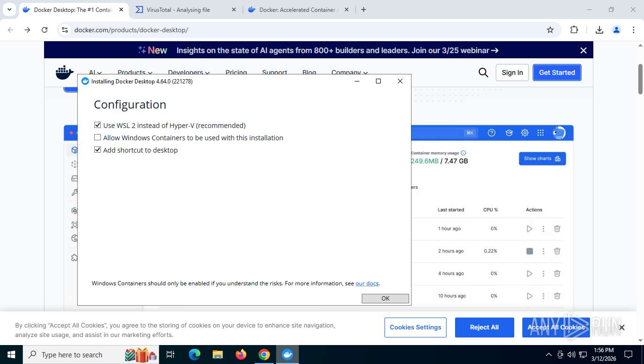
Task: Expand the Products menu
Action: 135,73
